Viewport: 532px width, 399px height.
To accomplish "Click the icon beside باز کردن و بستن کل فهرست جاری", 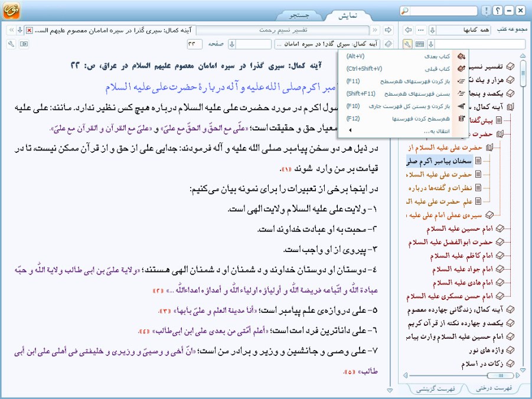I will (x=461, y=106).
